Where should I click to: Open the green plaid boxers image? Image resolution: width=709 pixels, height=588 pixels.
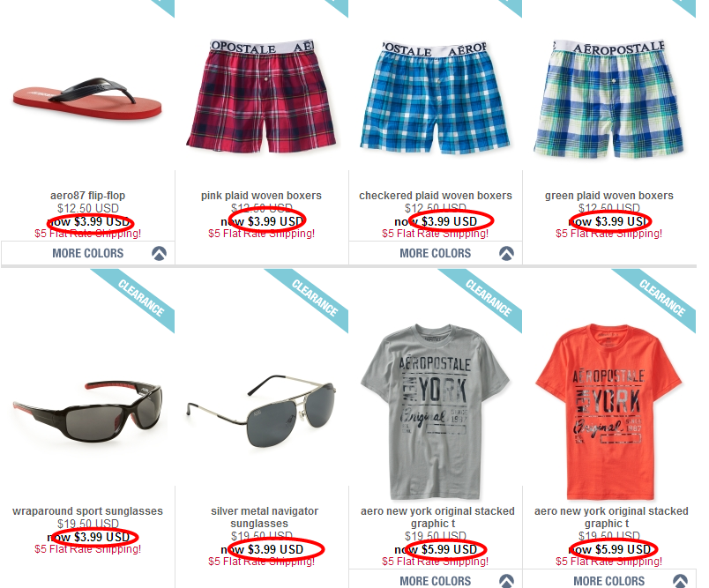(608, 99)
